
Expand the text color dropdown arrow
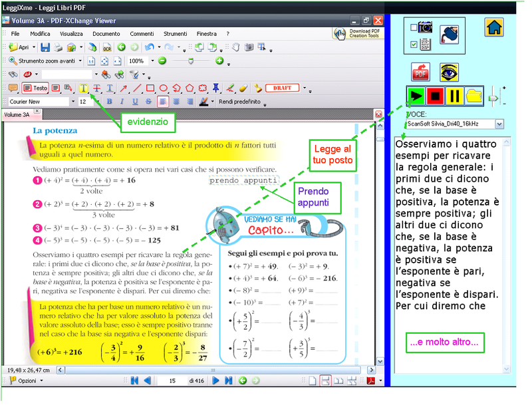[x=212, y=101]
